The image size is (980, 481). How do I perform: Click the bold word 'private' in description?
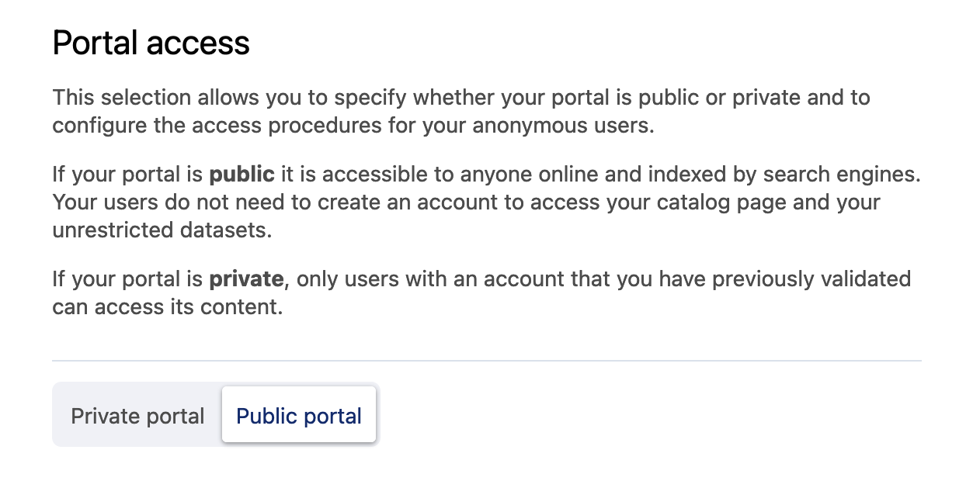pos(246,279)
